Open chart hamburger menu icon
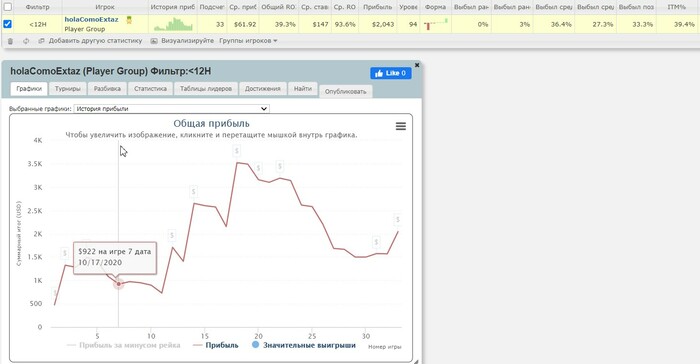 [x=401, y=126]
